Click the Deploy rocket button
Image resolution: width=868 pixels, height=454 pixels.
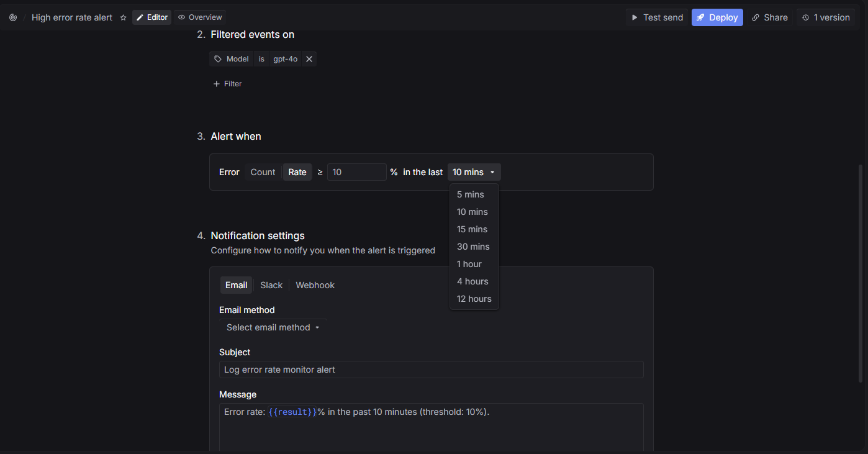click(x=717, y=17)
